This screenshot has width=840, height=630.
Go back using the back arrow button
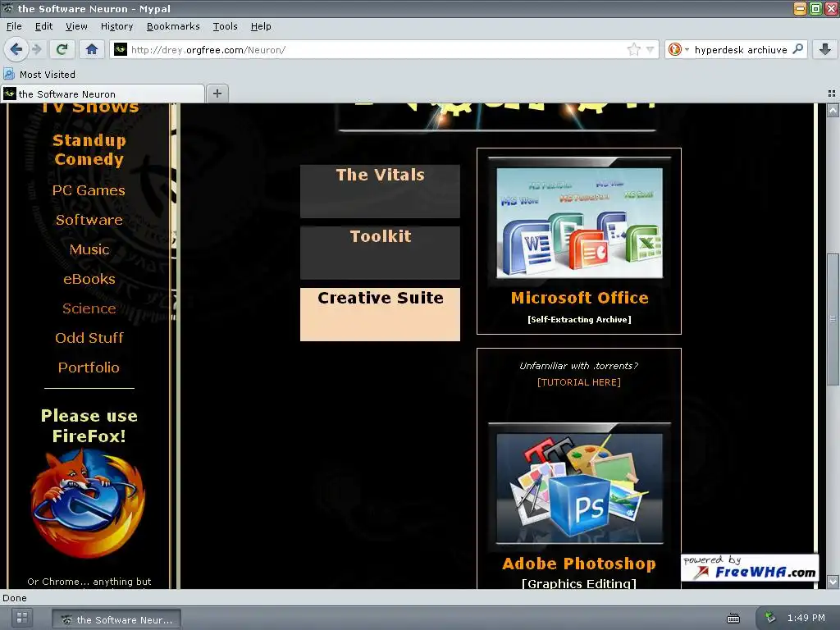point(16,50)
